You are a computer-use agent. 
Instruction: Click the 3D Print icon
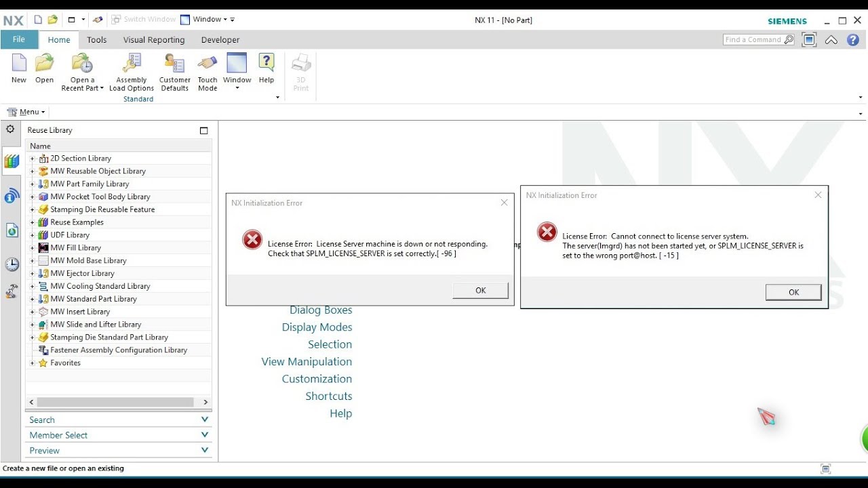301,64
